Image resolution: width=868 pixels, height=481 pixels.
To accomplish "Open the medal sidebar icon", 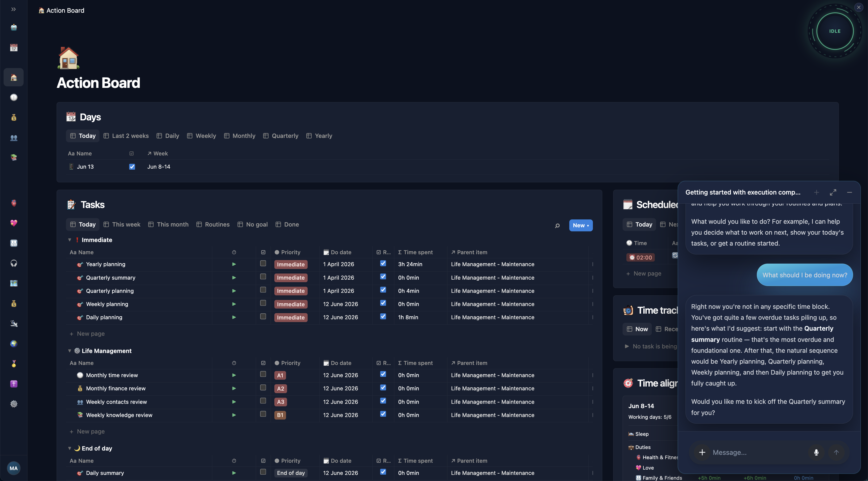I will coord(13,364).
